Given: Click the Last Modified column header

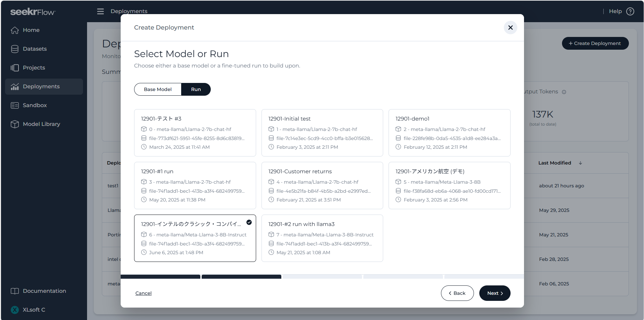Looking at the screenshot, I should click(x=555, y=163).
